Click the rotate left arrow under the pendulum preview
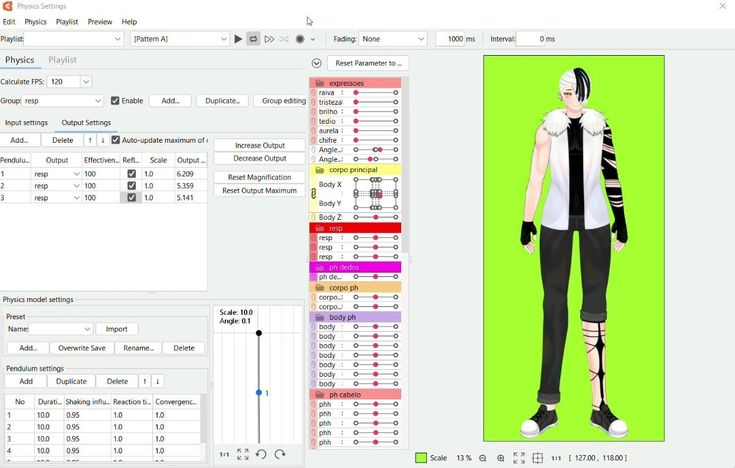 tap(261, 454)
